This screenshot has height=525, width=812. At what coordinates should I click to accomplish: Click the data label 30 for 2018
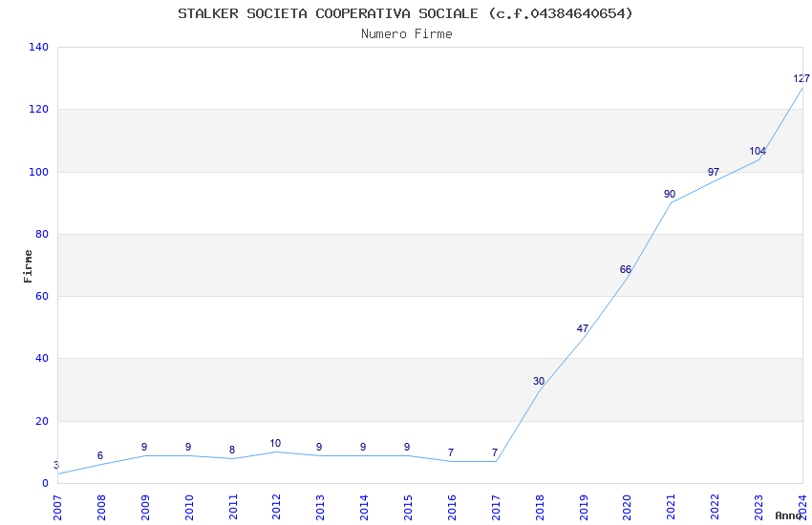539,381
